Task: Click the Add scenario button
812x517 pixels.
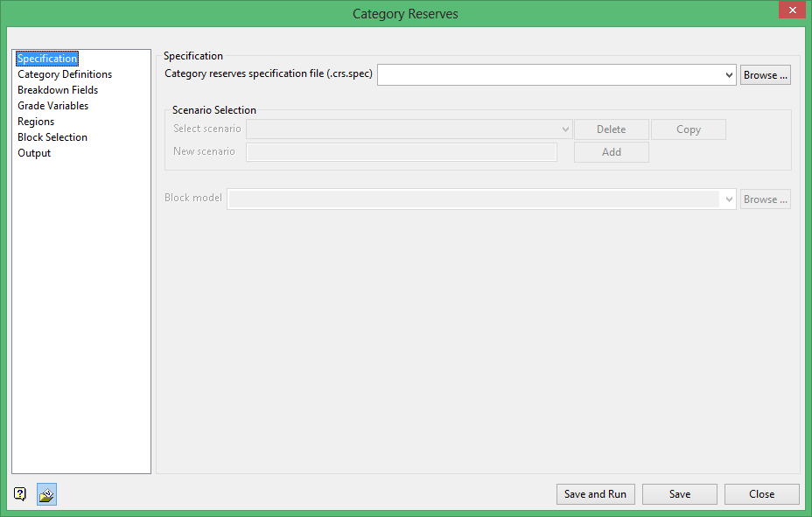Action: point(612,152)
